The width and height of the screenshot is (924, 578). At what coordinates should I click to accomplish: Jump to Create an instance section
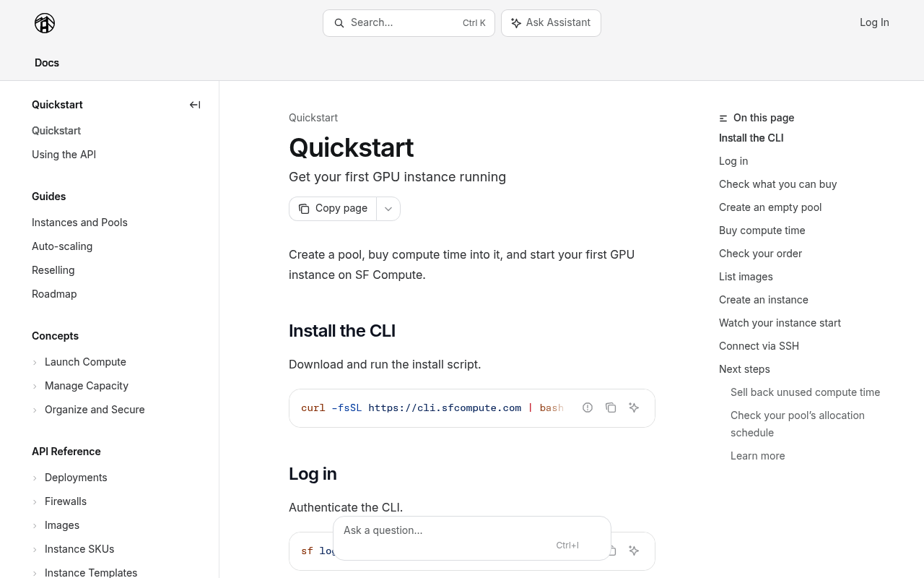pos(764,300)
